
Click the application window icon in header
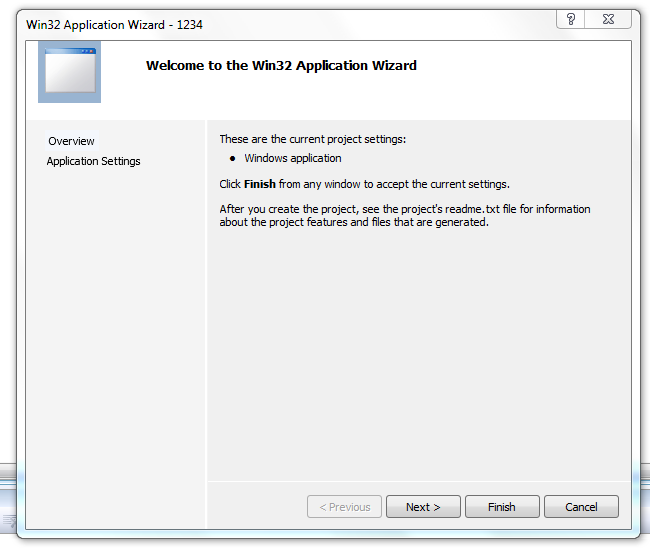(70, 72)
